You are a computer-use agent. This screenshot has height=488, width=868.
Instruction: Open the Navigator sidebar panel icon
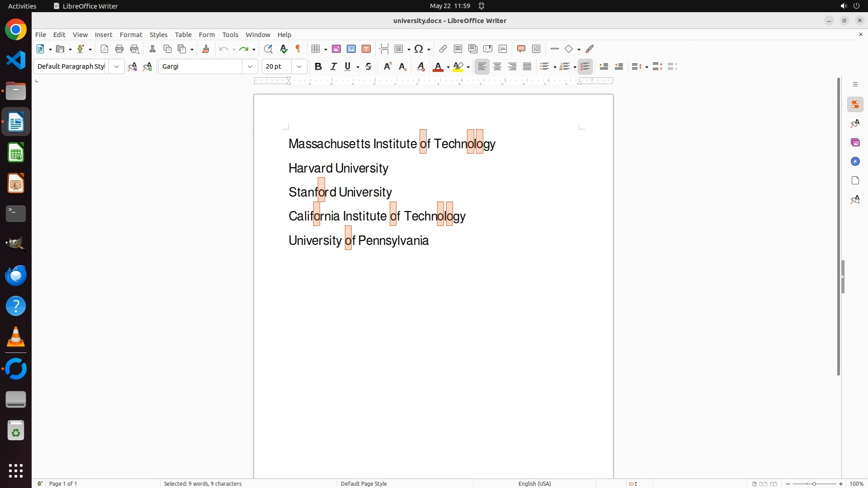point(855,161)
